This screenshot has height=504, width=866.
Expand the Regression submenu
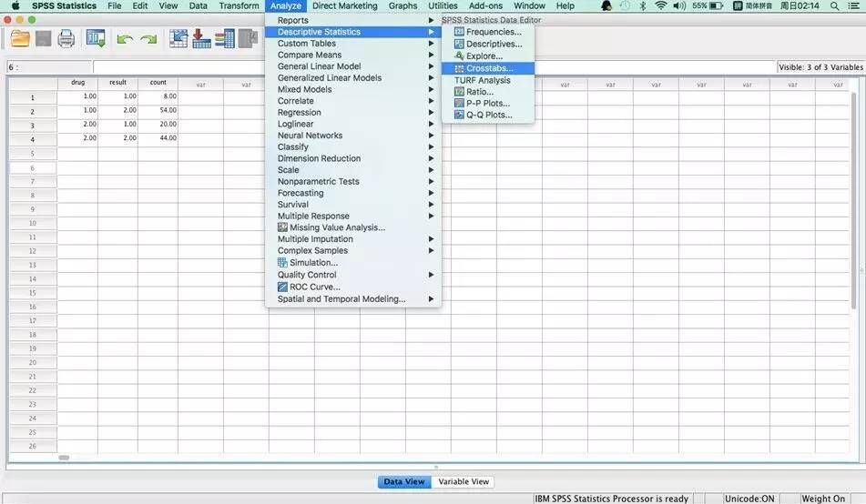pos(353,112)
